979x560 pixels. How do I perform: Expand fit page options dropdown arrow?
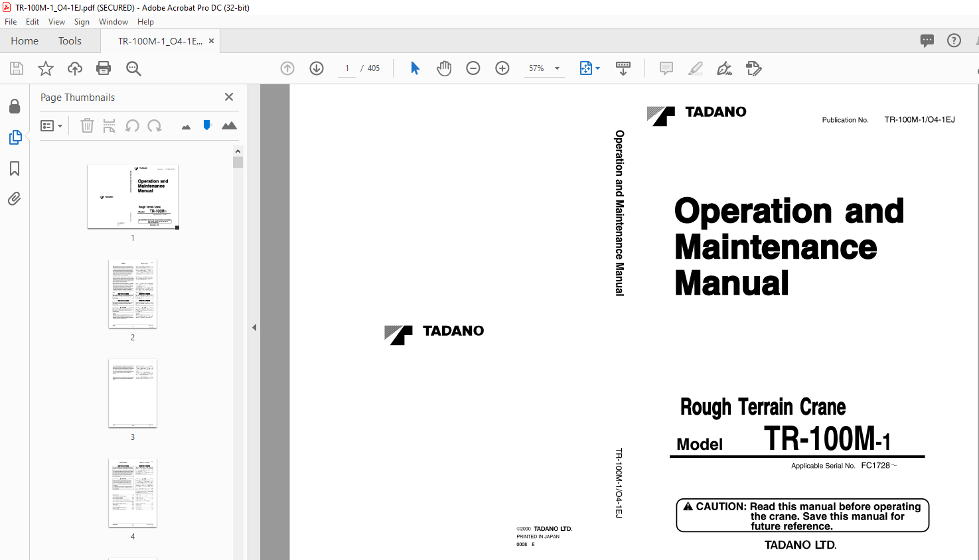pyautogui.click(x=597, y=68)
